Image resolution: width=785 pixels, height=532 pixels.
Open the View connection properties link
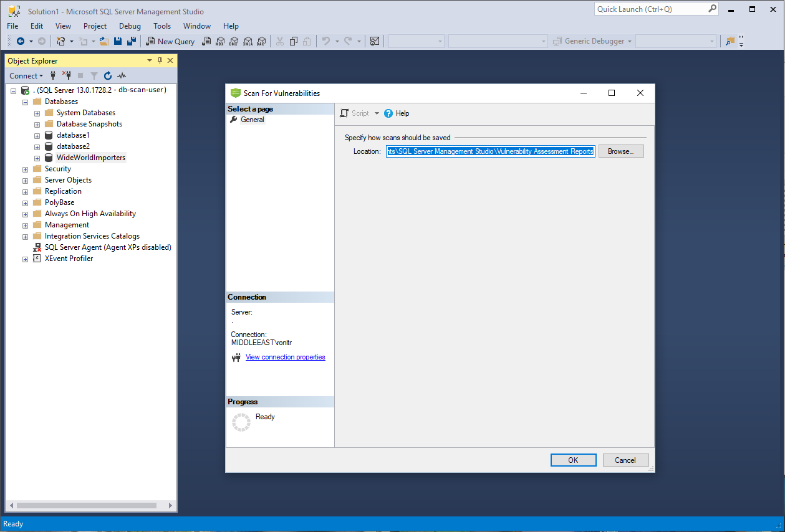[285, 357]
